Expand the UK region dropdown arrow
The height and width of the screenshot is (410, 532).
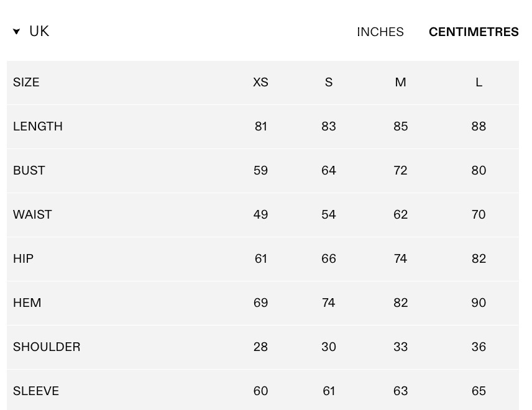(16, 32)
